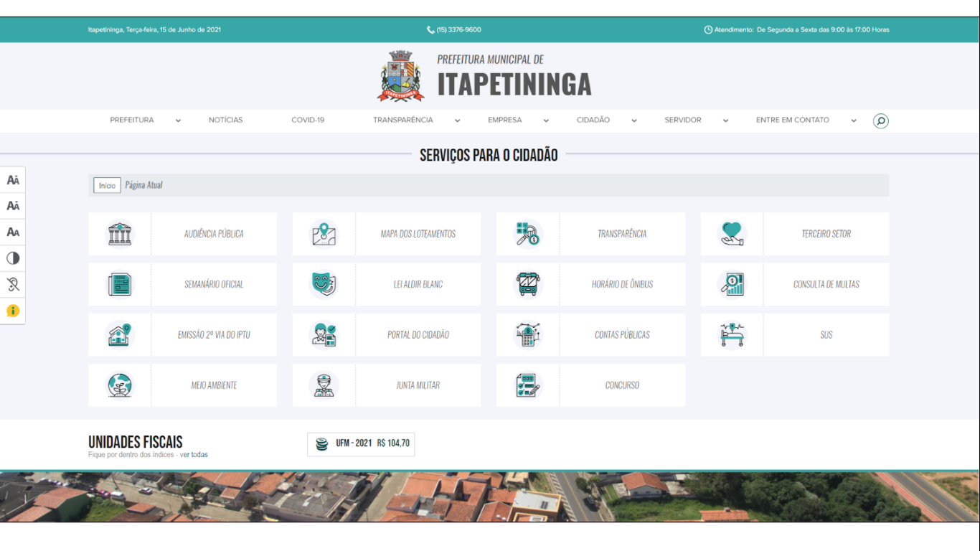
Task: Expand the Transparência menu chevron
Action: 457,121
